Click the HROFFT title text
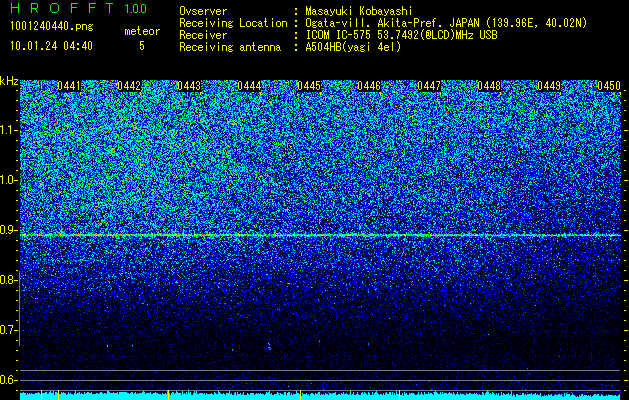The width and height of the screenshot is (629, 400). click(63, 8)
